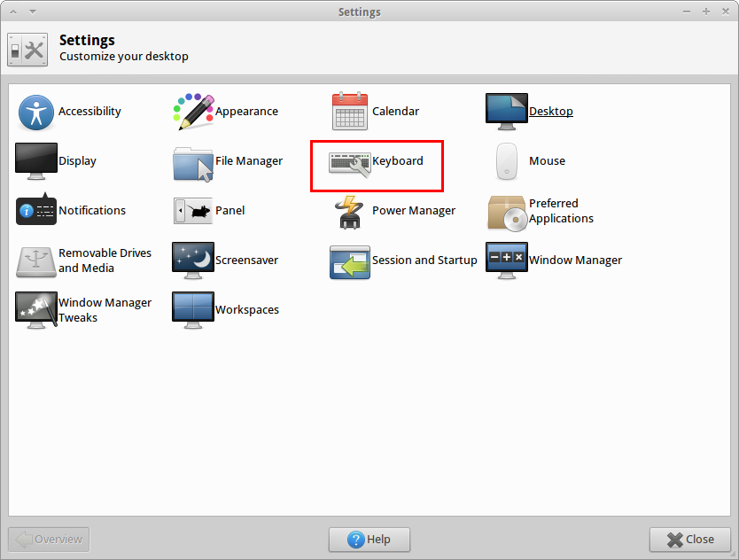Viewport: 739px width, 560px height.
Task: Open the Keyboard settings icon
Action: 350,164
